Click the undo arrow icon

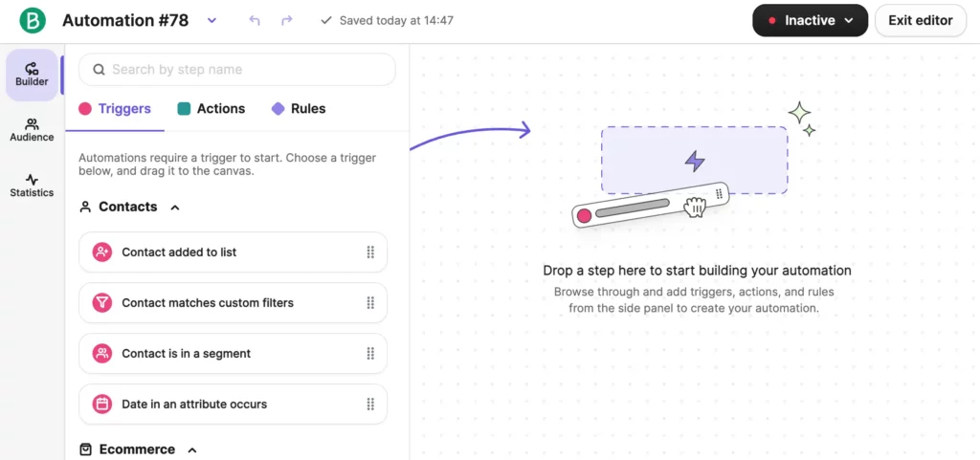255,20
